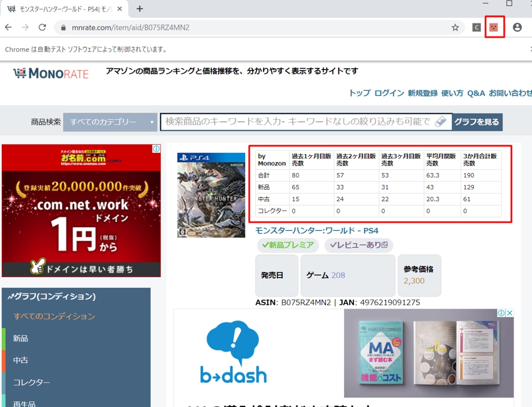View site info via lock icon
The height and width of the screenshot is (407, 532).
pos(64,27)
